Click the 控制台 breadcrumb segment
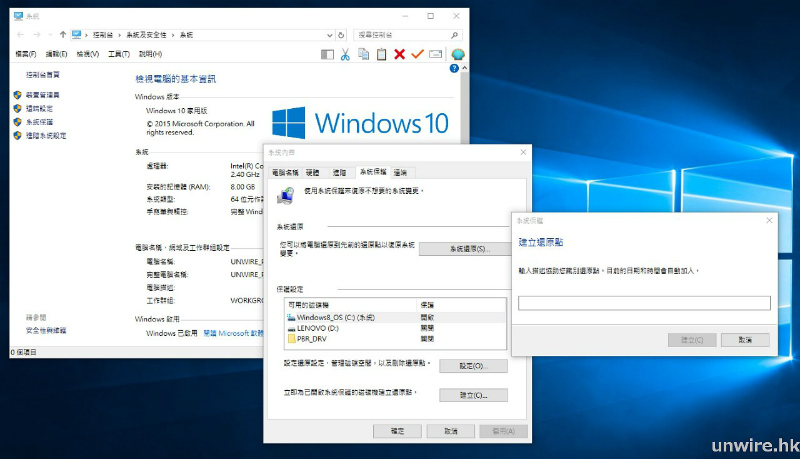Screen dimensions: 800x459 click(x=103, y=35)
